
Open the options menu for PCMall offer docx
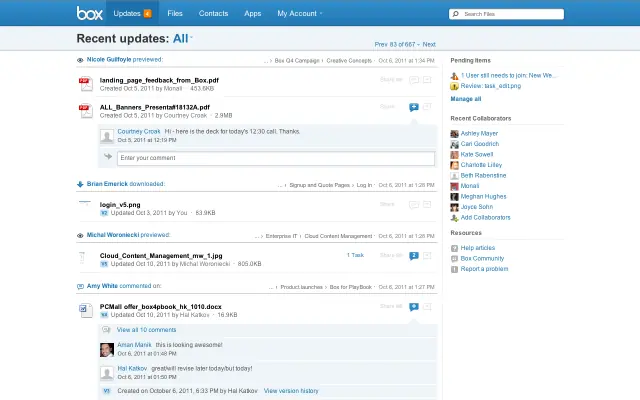click(427, 307)
